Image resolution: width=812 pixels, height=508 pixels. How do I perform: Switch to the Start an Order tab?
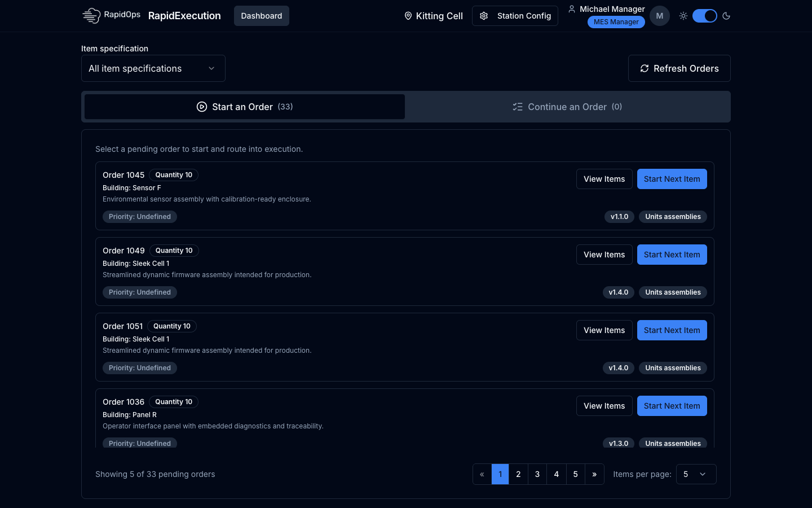(x=245, y=107)
